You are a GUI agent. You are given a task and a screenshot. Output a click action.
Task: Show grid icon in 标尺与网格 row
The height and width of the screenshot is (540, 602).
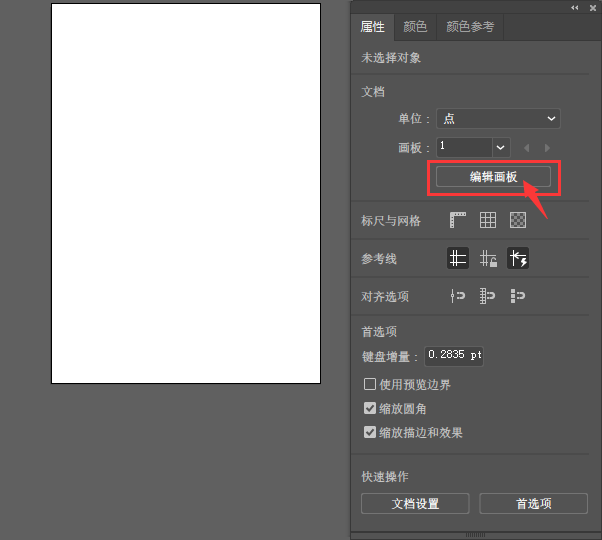pos(488,220)
